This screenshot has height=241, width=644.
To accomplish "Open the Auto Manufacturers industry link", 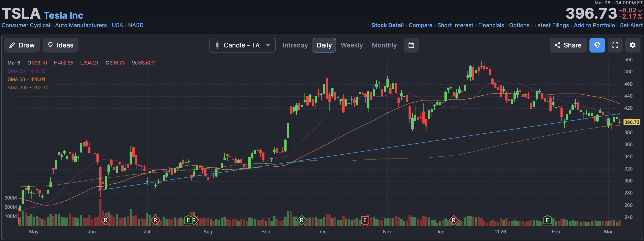I will click(x=81, y=25).
